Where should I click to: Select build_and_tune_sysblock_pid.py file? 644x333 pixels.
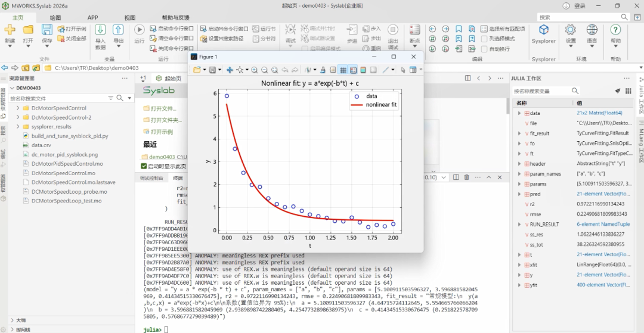(70, 136)
